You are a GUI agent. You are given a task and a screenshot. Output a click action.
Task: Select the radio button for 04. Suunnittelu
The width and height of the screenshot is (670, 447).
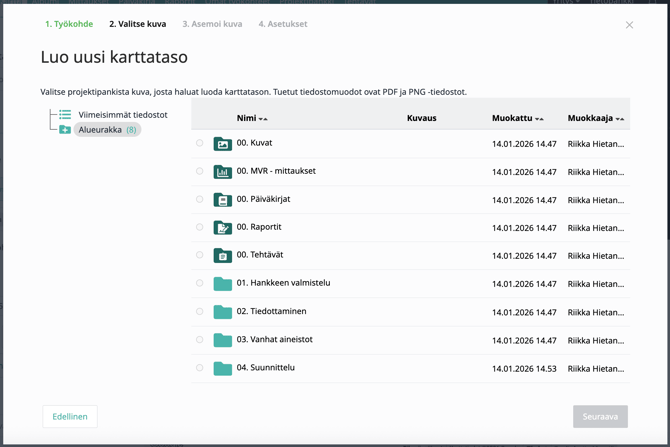point(200,368)
